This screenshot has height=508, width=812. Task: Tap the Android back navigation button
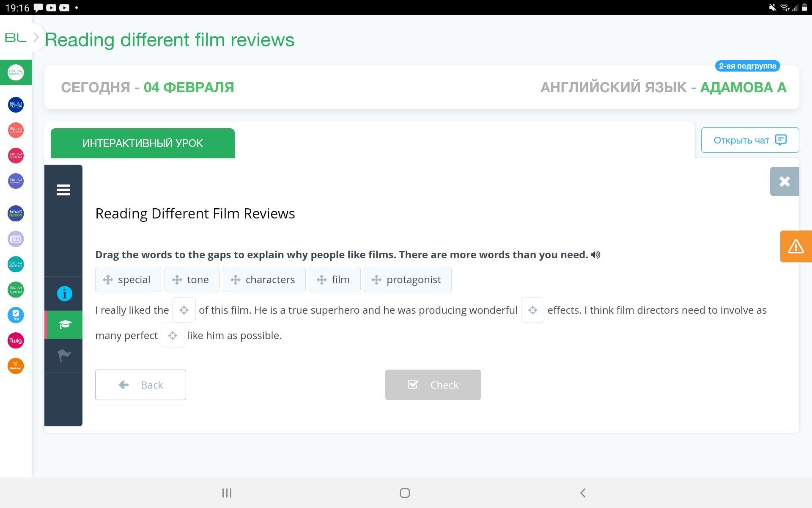coord(583,493)
